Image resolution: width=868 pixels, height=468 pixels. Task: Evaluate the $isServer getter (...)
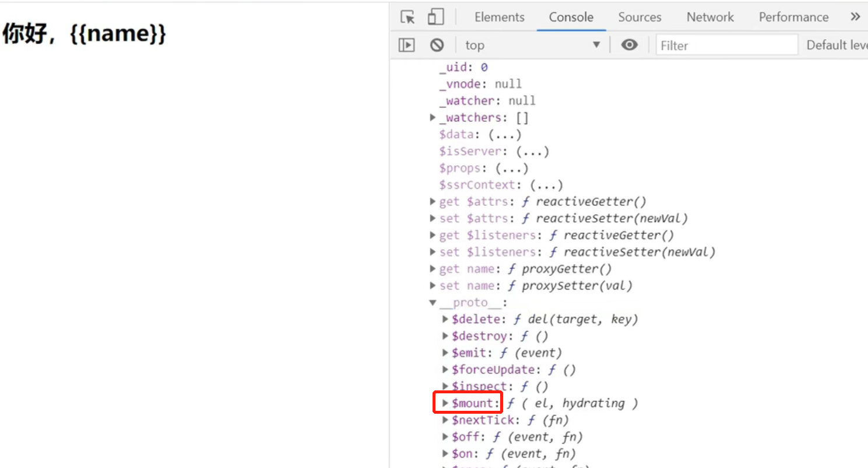tap(532, 151)
